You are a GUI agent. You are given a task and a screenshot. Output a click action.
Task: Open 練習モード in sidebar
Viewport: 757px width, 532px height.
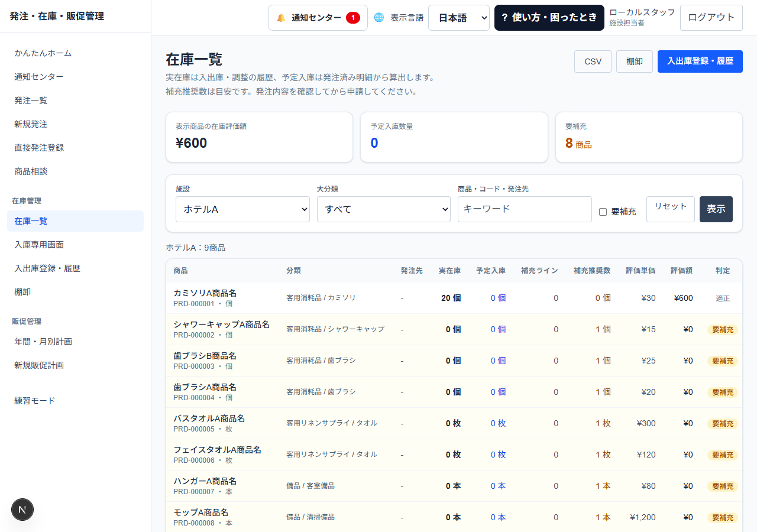coord(75,401)
